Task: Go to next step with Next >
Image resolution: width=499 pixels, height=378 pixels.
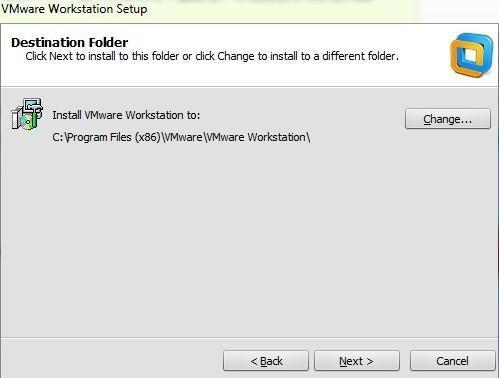Action: click(356, 361)
